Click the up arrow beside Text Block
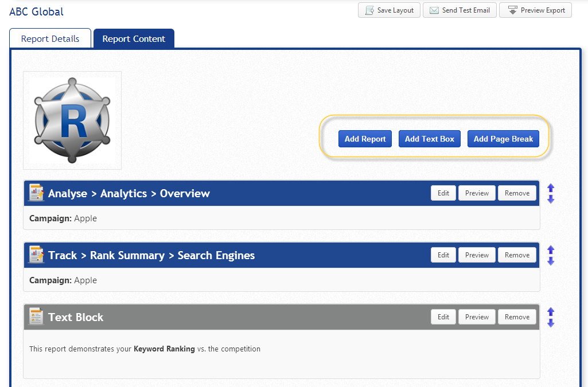Screen dimensions: 588x387 (551, 312)
